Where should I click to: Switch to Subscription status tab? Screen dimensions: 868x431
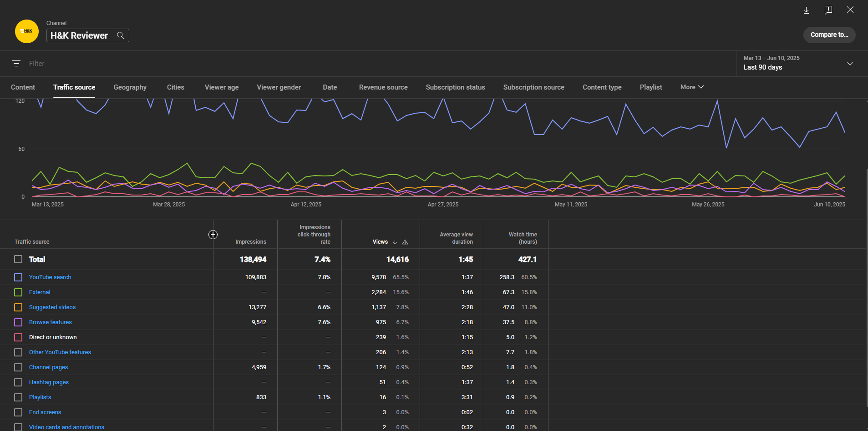coord(456,87)
